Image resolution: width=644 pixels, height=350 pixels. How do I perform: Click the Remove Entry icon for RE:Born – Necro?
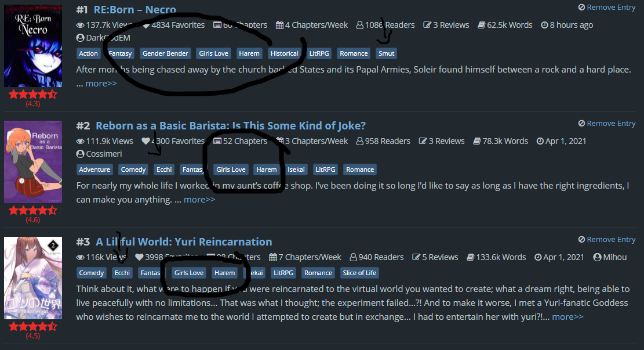tap(581, 8)
